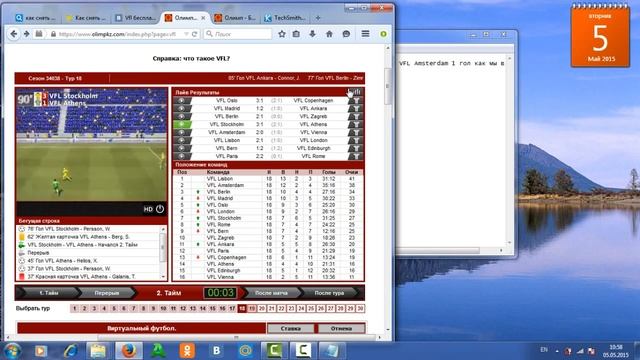Select round 19 in round picker

252,309
